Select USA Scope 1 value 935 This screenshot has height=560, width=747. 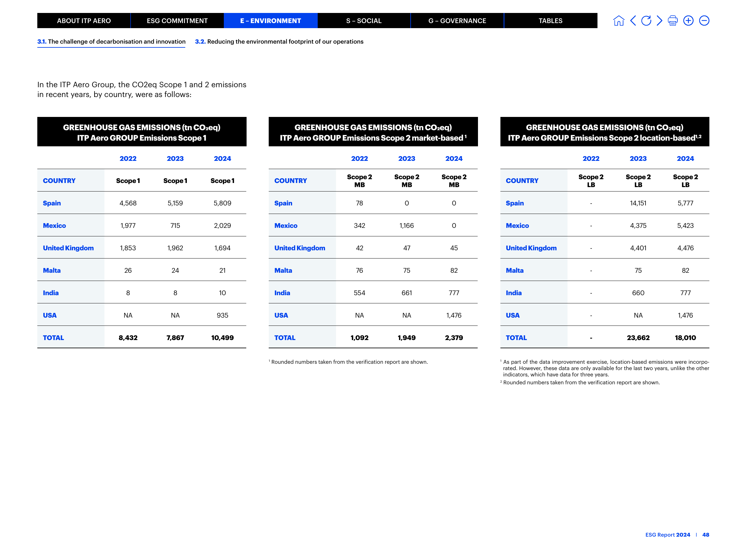(222, 315)
